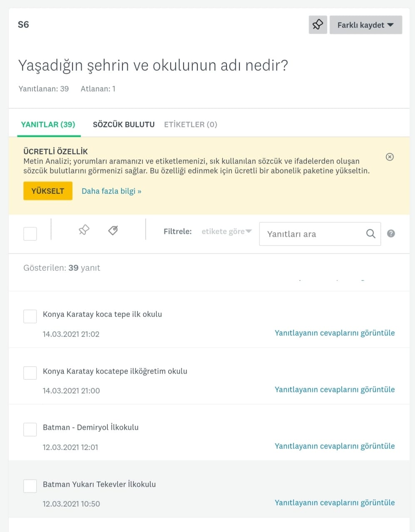The width and height of the screenshot is (415, 532).
Task: Select the YANITLAR tab
Action: pos(48,124)
